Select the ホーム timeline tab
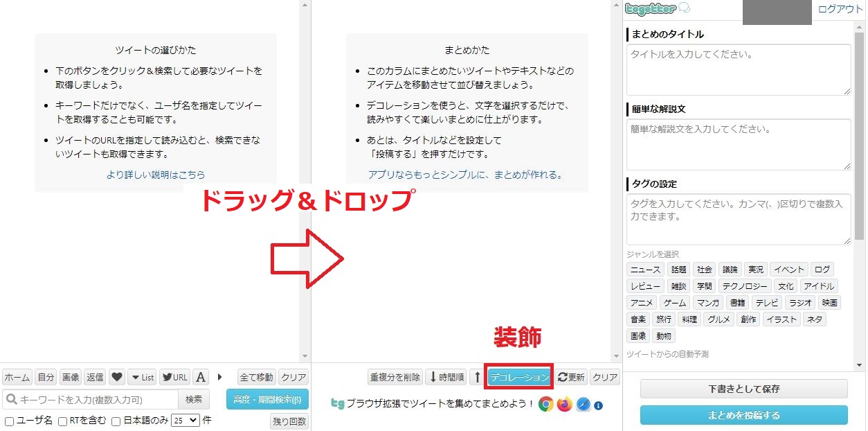 pos(17,378)
